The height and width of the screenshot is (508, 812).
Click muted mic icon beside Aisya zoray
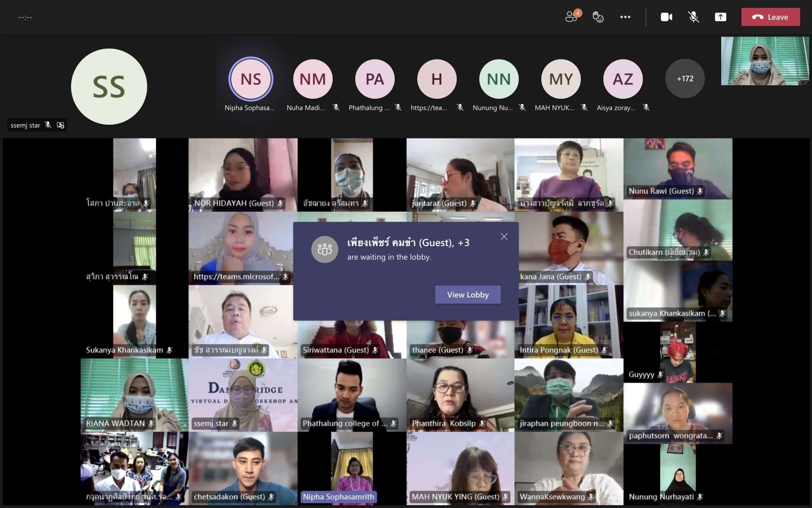click(x=646, y=108)
